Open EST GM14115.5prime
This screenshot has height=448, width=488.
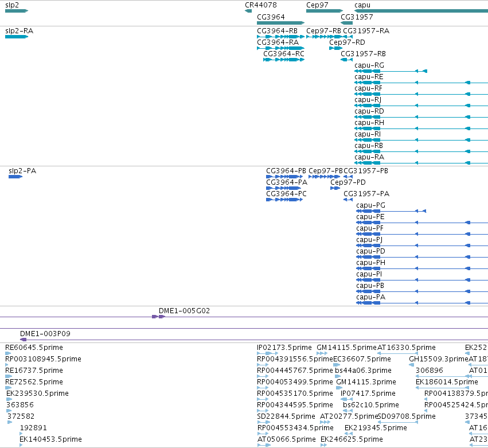pos(322,353)
